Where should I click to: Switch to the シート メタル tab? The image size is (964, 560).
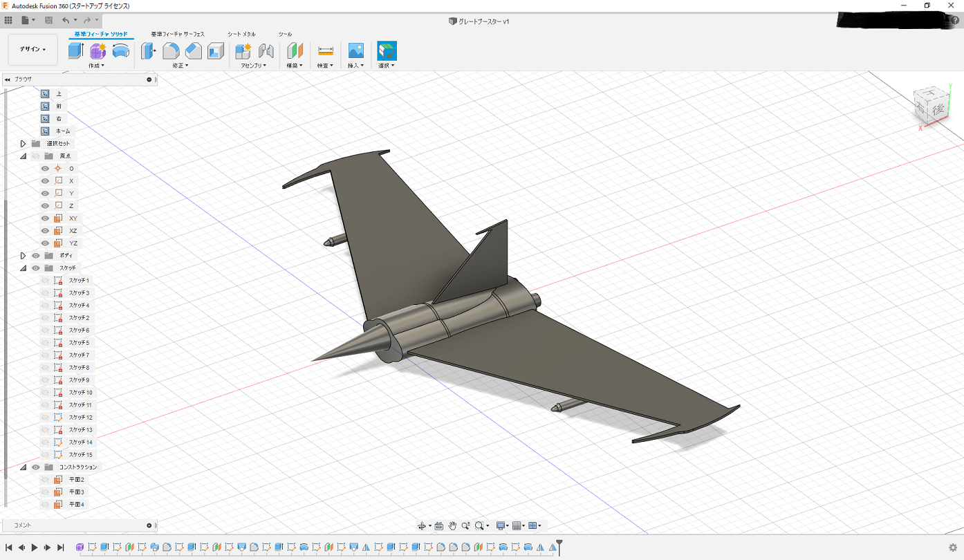tap(241, 34)
